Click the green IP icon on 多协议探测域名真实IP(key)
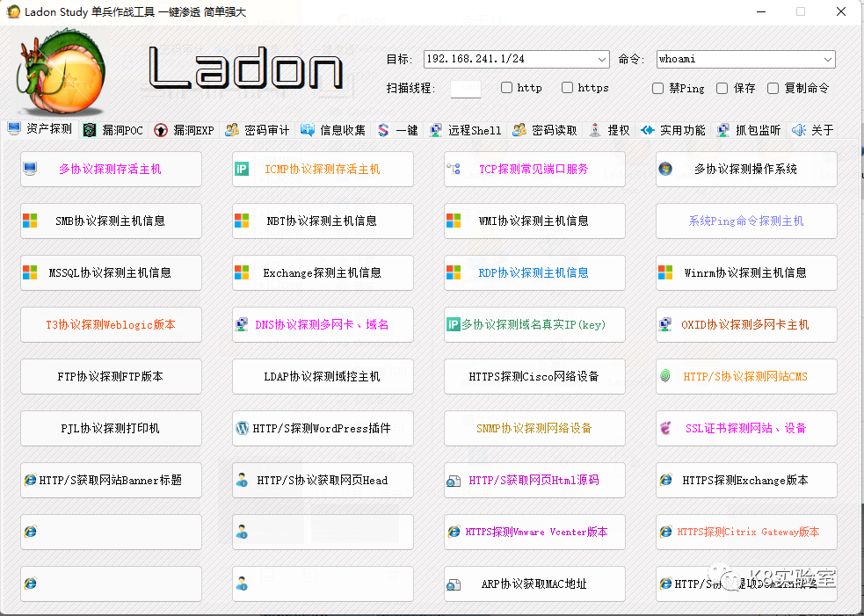This screenshot has width=864, height=616. click(453, 324)
